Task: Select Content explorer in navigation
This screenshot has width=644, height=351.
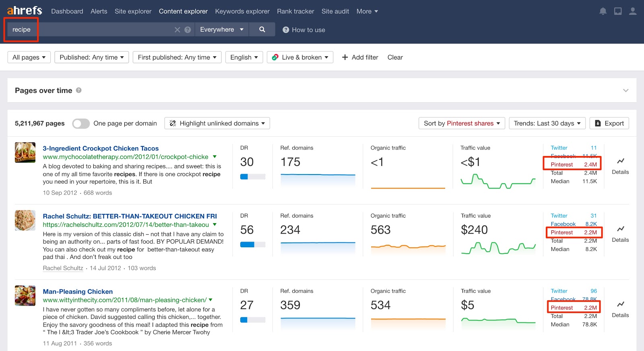Action: (183, 11)
